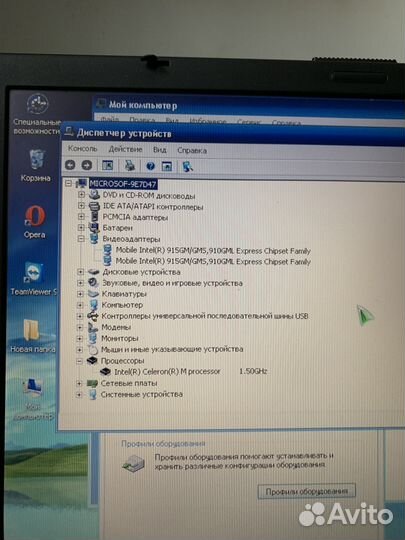Click the Системные устройства label
Image resolution: width=405 pixels, height=540 pixels.
[142, 394]
